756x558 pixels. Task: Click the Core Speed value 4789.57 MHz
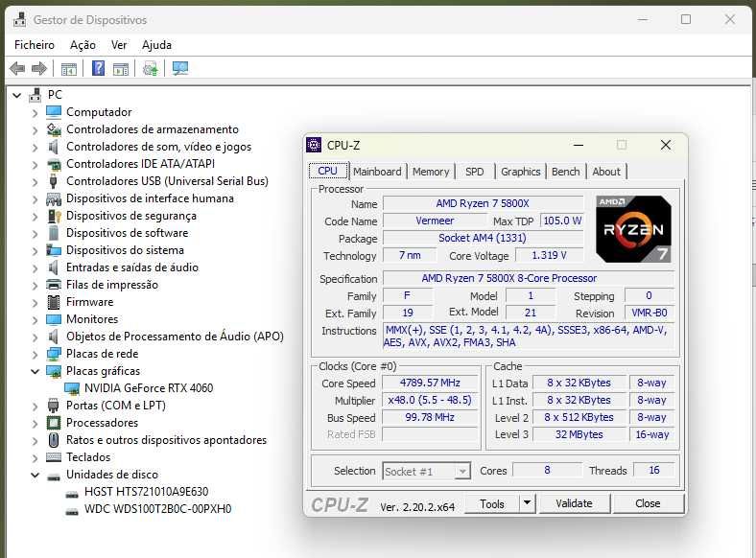tap(430, 383)
